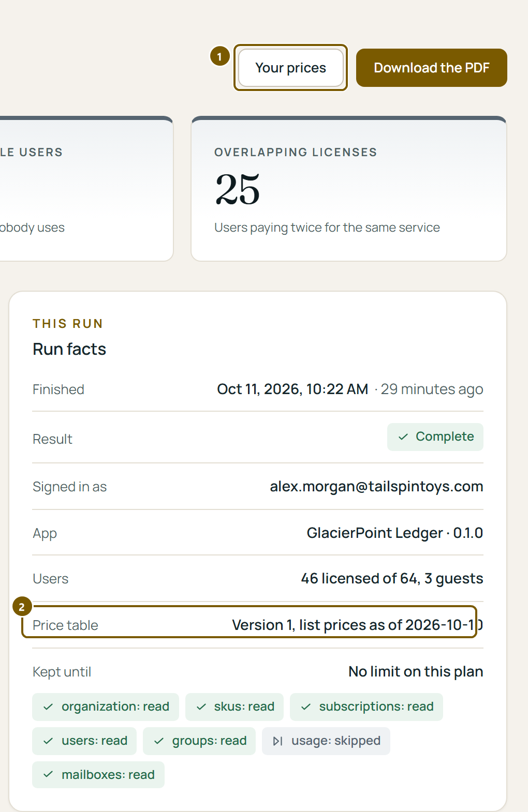528x812 pixels.
Task: Click the 'Result' row label
Action: [x=52, y=439]
